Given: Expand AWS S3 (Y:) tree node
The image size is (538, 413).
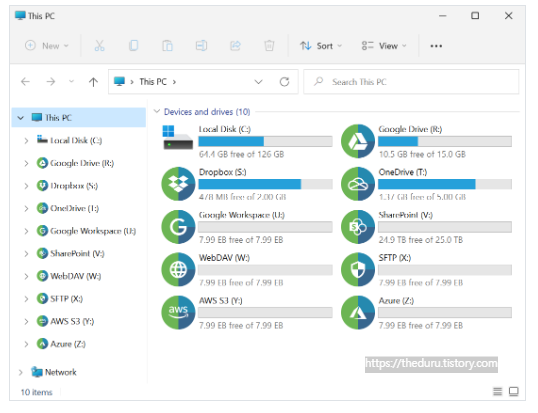Looking at the screenshot, I should point(26,321).
